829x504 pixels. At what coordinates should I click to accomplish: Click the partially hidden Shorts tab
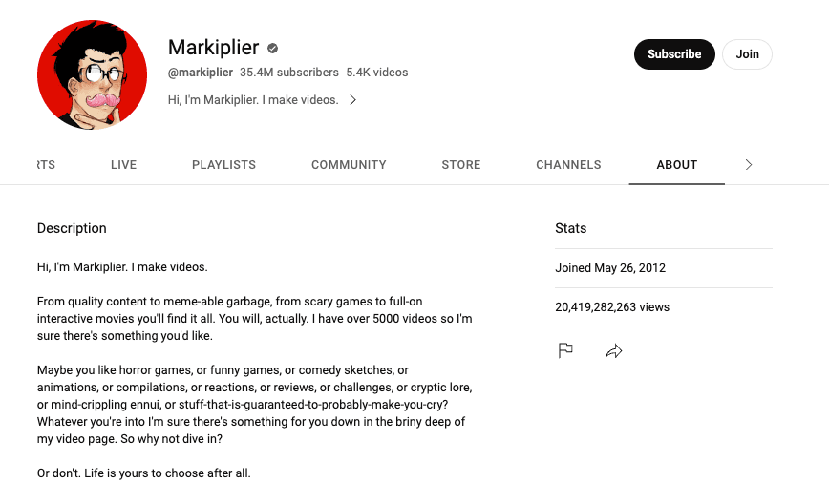click(x=46, y=165)
